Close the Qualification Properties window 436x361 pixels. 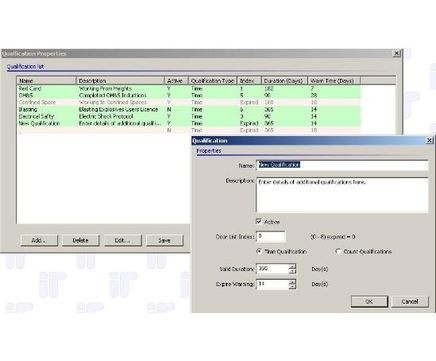(x=397, y=53)
